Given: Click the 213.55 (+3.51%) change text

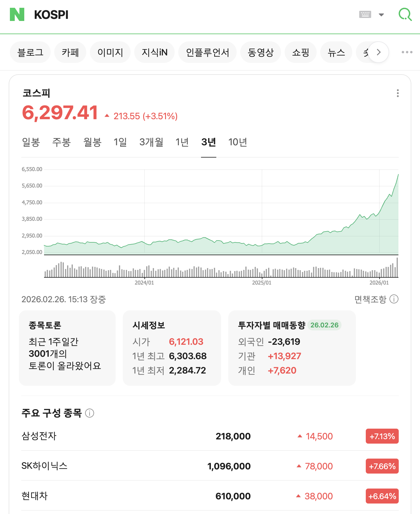Looking at the screenshot, I should pos(146,116).
